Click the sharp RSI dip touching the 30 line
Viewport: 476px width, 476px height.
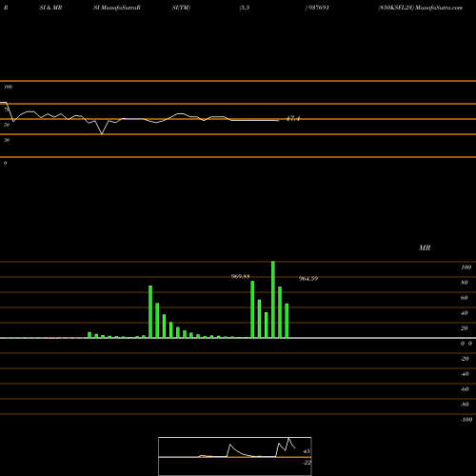pyautogui.click(x=102, y=133)
